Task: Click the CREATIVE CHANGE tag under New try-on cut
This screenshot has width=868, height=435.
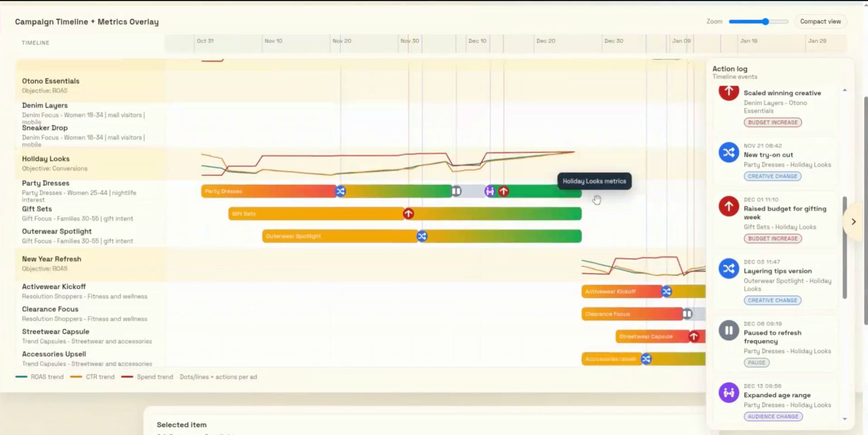Action: [x=773, y=176]
